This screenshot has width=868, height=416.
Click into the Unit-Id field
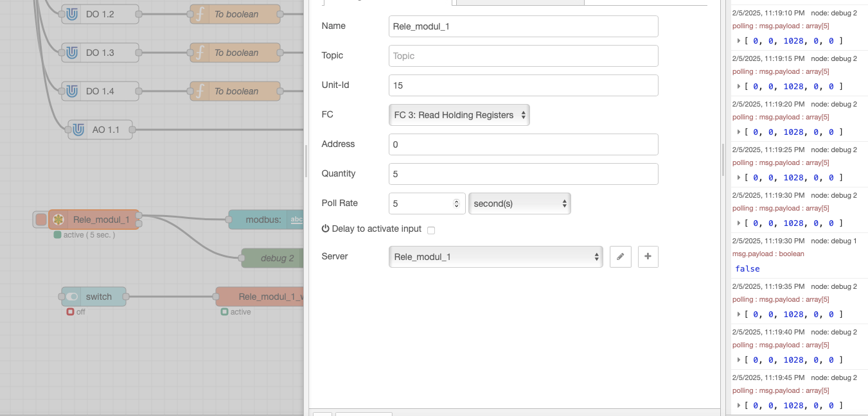pos(523,85)
